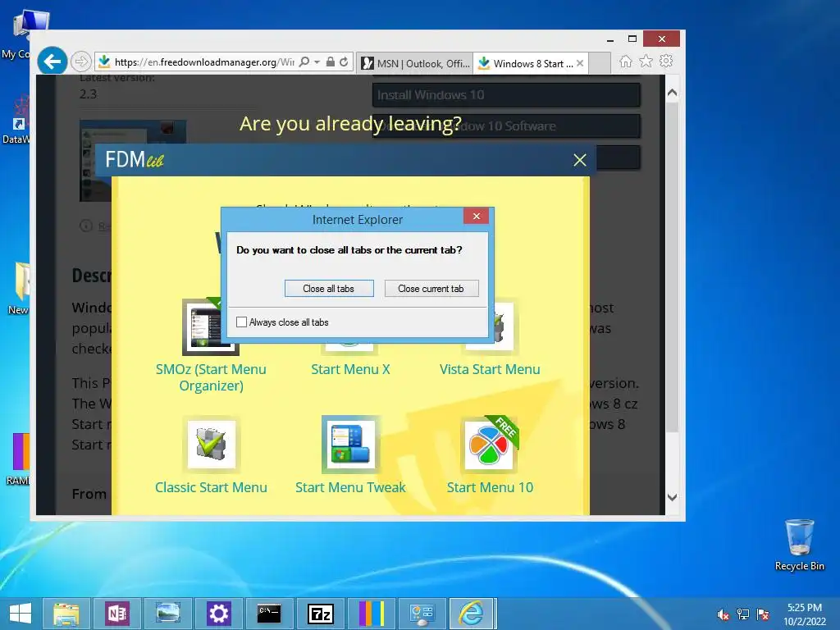The height and width of the screenshot is (630, 840).
Task: Open Command Prompt from the taskbar
Action: 269,614
